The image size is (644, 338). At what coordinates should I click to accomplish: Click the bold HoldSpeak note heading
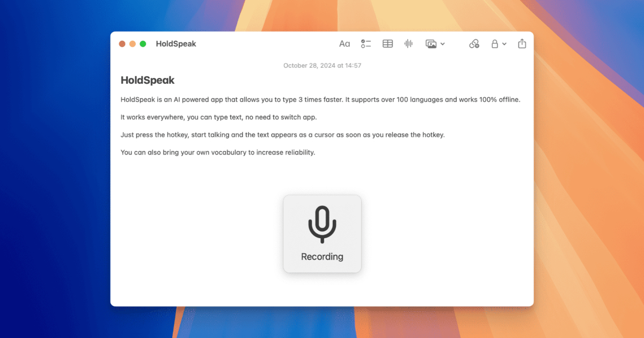click(x=148, y=80)
